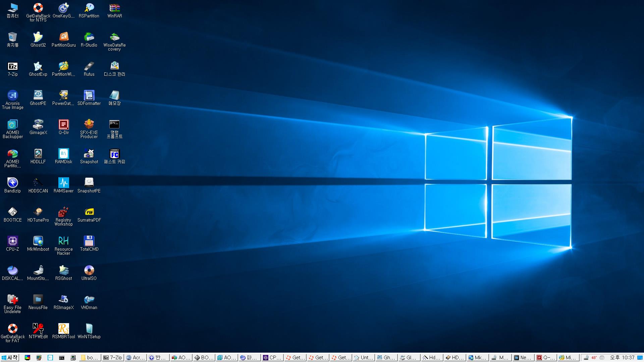The image size is (644, 362).
Task: Switch to the 7-Zip taskbar window
Action: 113,358
